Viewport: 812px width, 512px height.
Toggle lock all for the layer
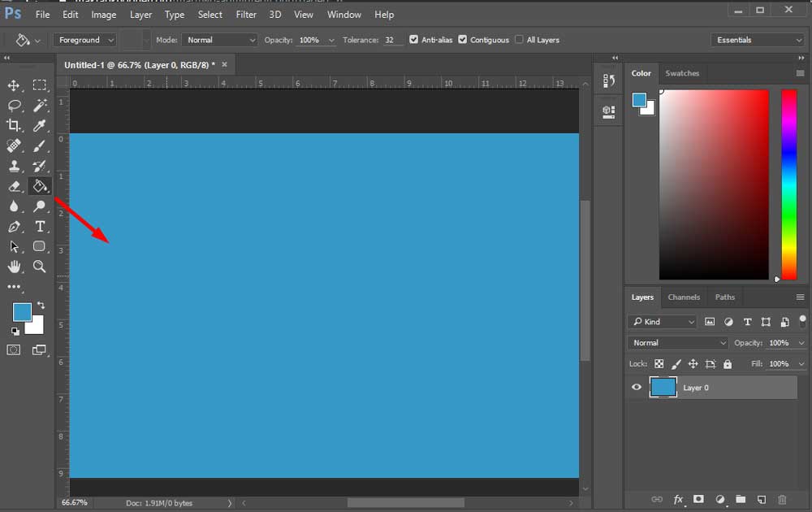(728, 364)
